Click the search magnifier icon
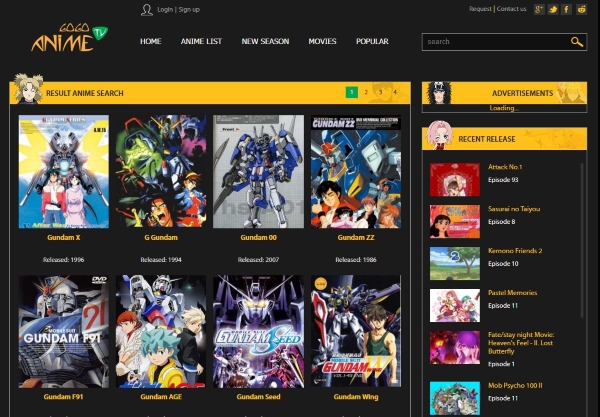600x417 pixels. (x=577, y=42)
